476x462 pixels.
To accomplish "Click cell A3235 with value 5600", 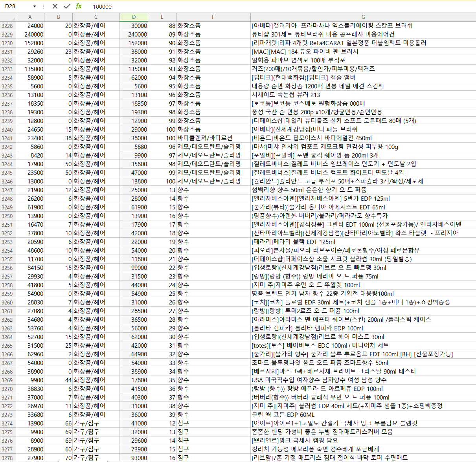I will pyautogui.click(x=30, y=86).
